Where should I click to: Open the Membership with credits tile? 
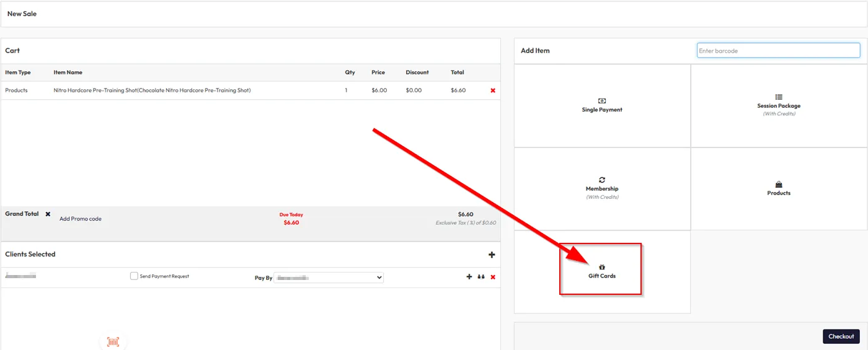pyautogui.click(x=602, y=188)
